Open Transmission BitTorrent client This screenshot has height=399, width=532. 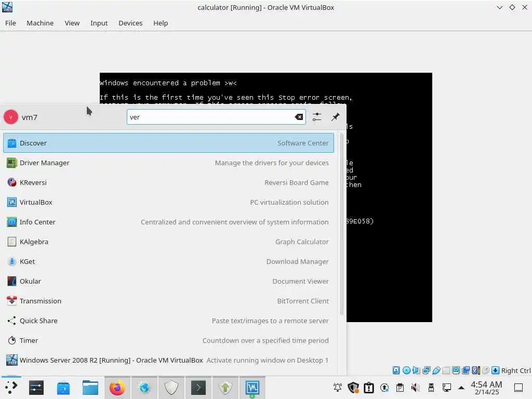168,301
